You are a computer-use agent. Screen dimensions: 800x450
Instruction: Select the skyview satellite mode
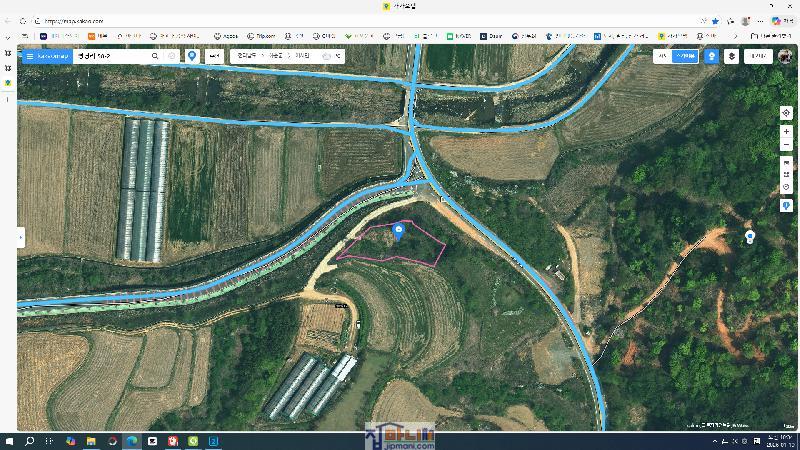(x=685, y=57)
